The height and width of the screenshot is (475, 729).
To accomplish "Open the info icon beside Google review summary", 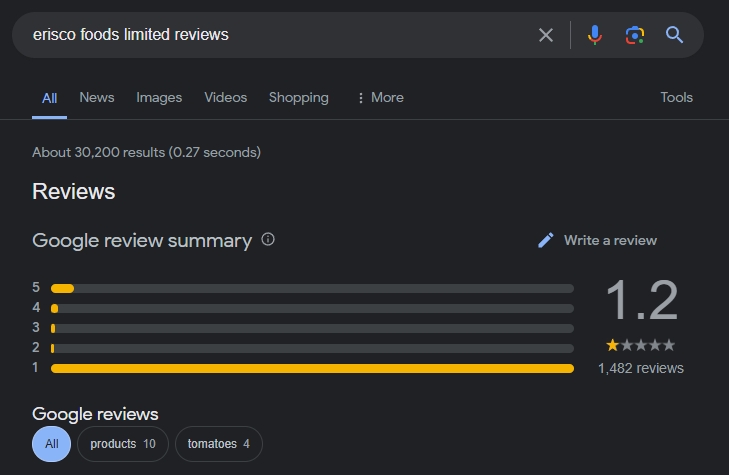I will click(268, 239).
